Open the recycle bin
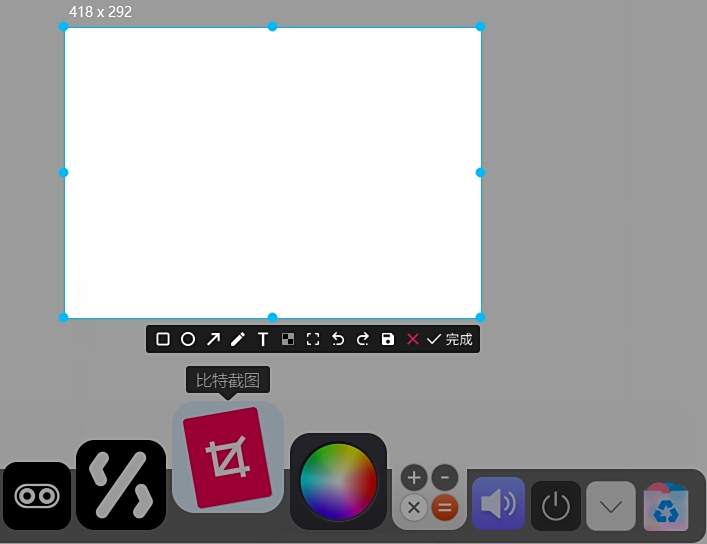Screen dimensions: 707x544 [x=666, y=506]
